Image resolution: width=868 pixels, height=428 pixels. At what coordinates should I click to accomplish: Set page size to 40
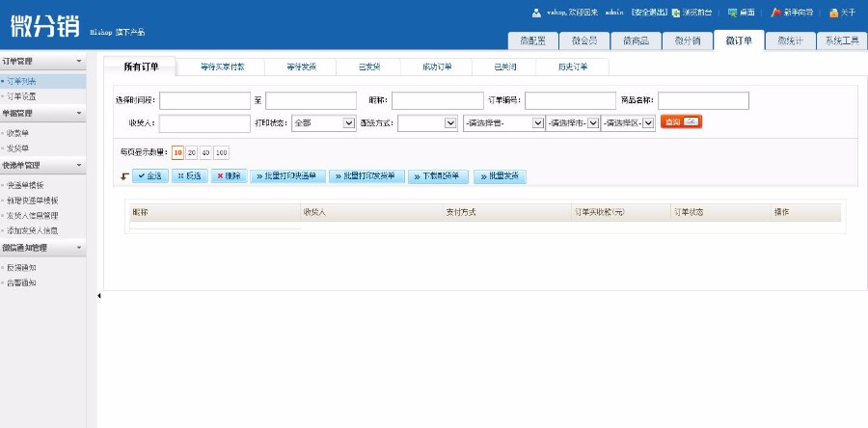tap(205, 153)
